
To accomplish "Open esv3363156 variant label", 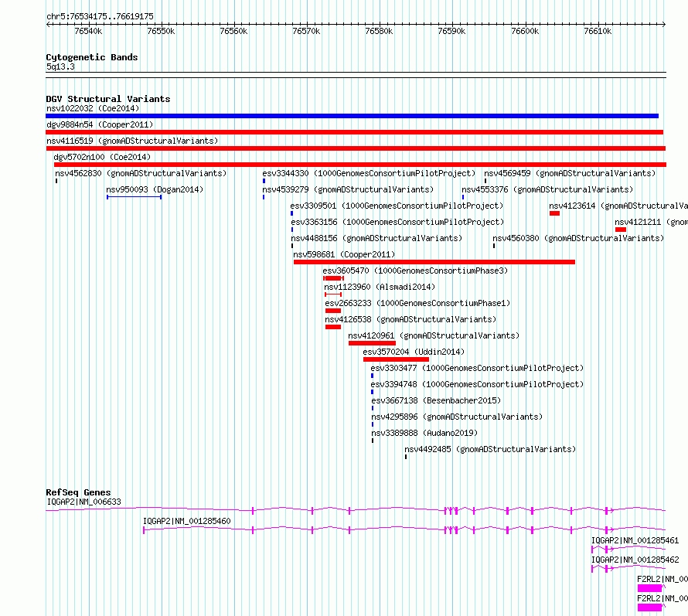I will (397, 222).
